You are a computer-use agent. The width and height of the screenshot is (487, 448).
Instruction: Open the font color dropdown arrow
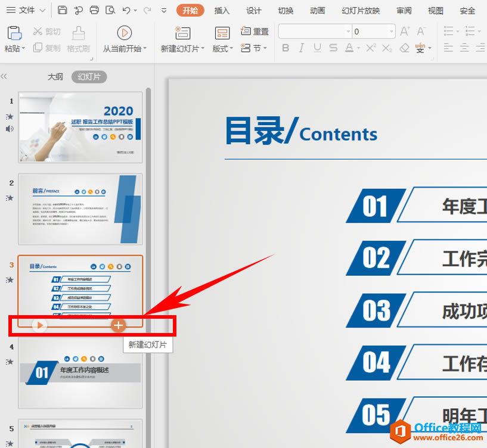[x=358, y=48]
